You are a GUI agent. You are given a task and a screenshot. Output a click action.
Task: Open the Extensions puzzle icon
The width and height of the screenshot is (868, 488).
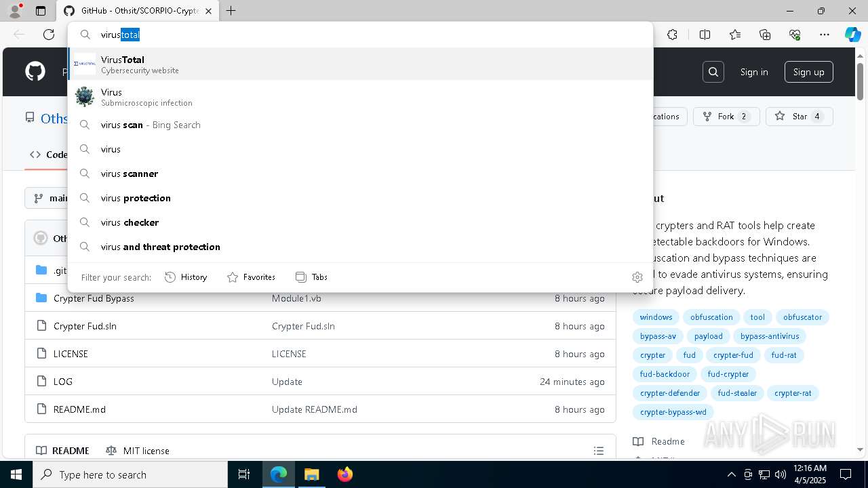pyautogui.click(x=672, y=35)
